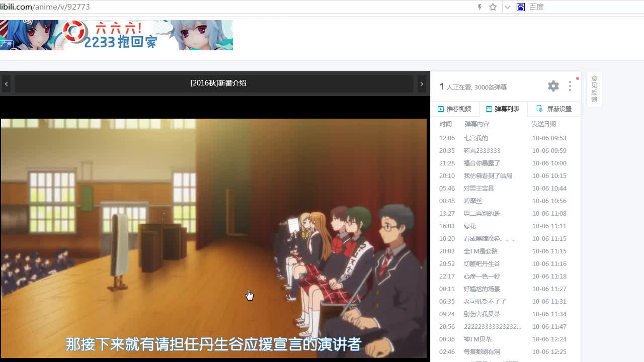Expand the bookmark dropdown arrow in address bar
This screenshot has width=644, height=362.
coord(507,7)
